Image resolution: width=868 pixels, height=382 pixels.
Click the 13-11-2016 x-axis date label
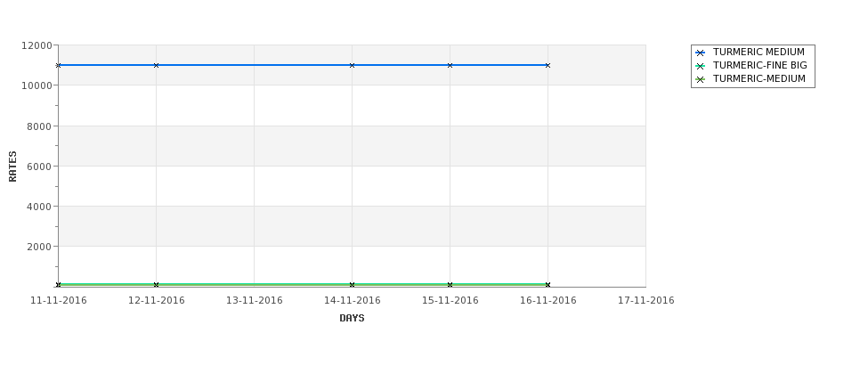click(255, 301)
